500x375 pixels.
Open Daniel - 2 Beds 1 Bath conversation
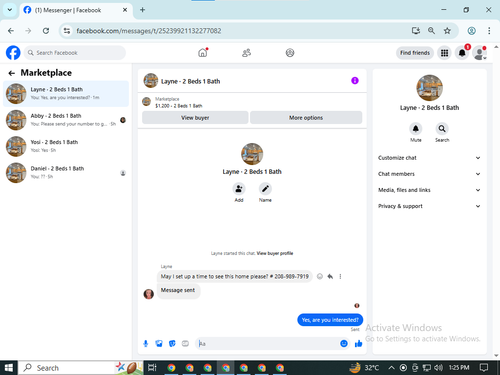pyautogui.click(x=66, y=173)
